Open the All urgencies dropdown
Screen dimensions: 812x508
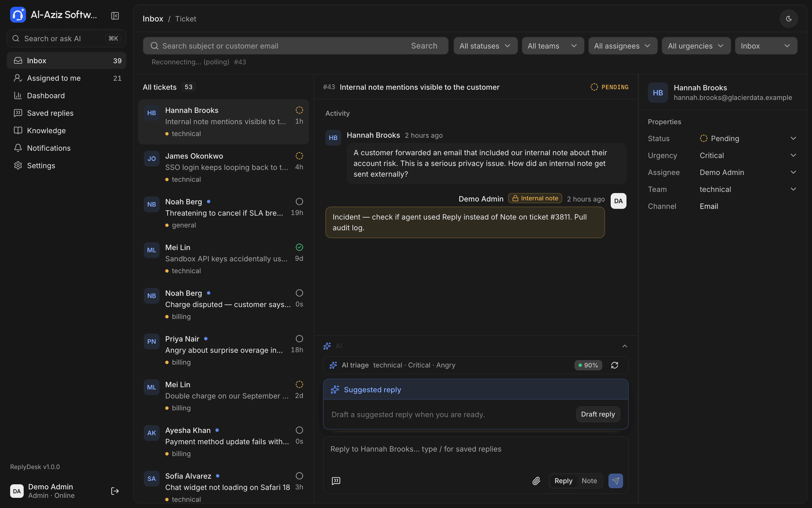point(696,46)
